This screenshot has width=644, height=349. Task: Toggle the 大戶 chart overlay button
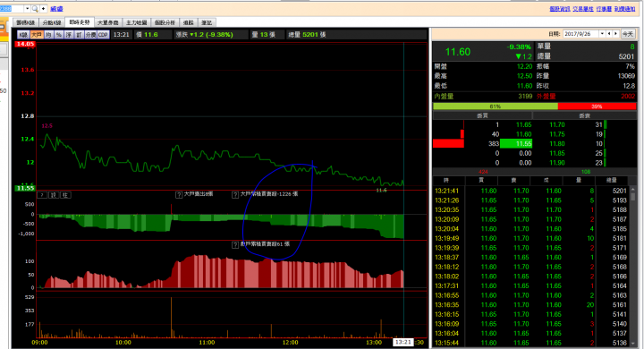tap(37, 35)
